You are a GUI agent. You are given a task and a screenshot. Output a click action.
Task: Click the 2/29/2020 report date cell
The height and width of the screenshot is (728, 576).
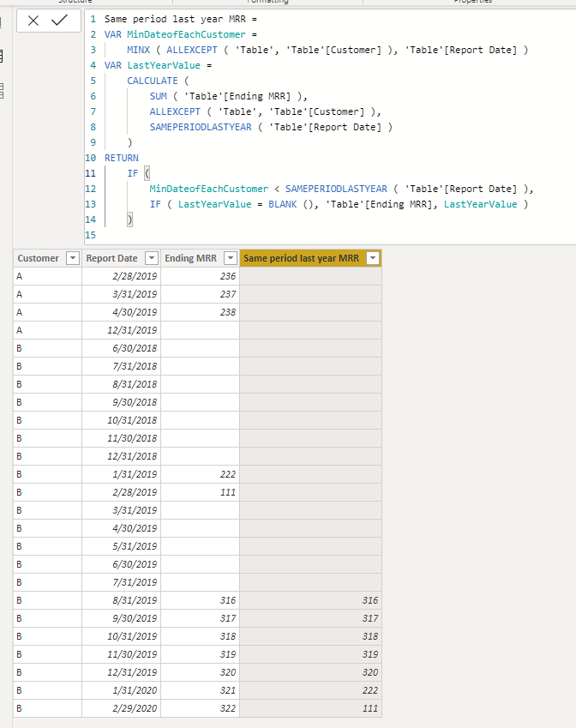(x=121, y=708)
